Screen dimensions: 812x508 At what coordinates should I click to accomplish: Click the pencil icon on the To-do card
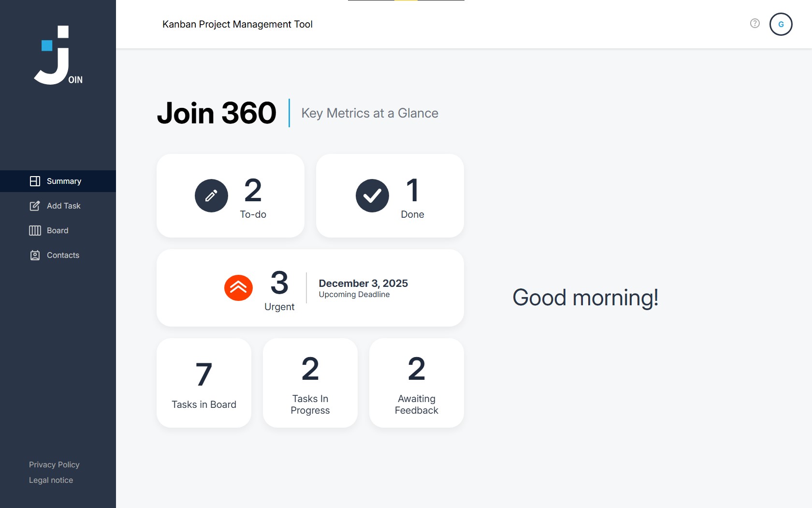[211, 195]
